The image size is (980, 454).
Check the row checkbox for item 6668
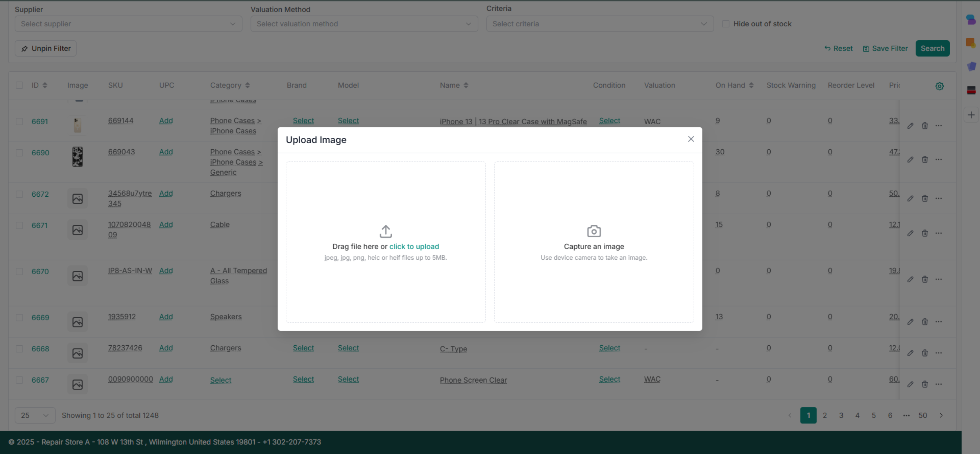(19, 349)
